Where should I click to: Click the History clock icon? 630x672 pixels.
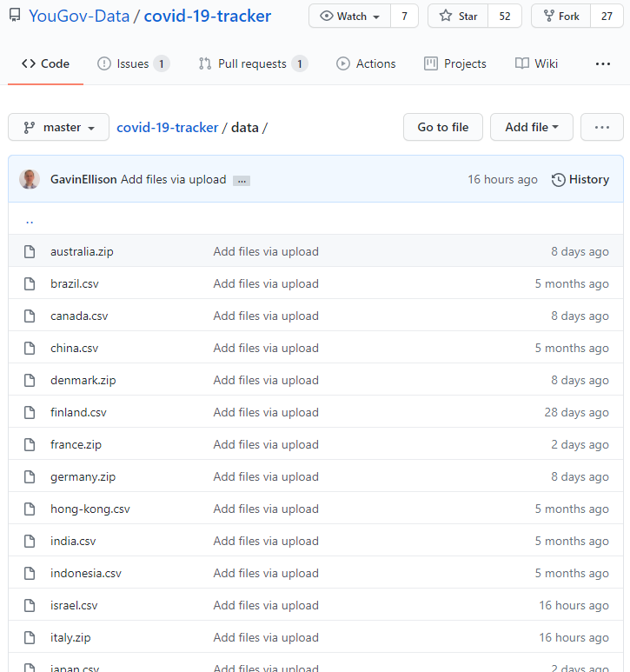[x=557, y=180]
